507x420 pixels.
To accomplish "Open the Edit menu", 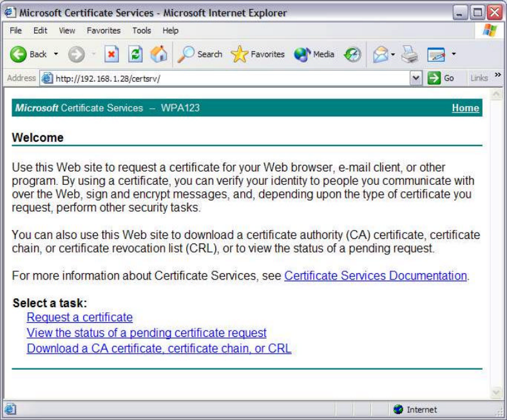I will (40, 30).
